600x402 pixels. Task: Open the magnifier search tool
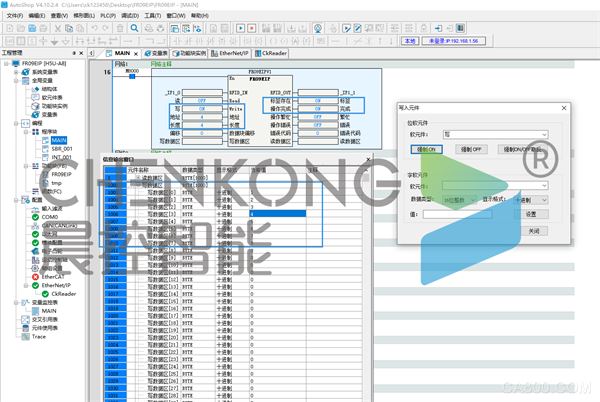[x=134, y=28]
